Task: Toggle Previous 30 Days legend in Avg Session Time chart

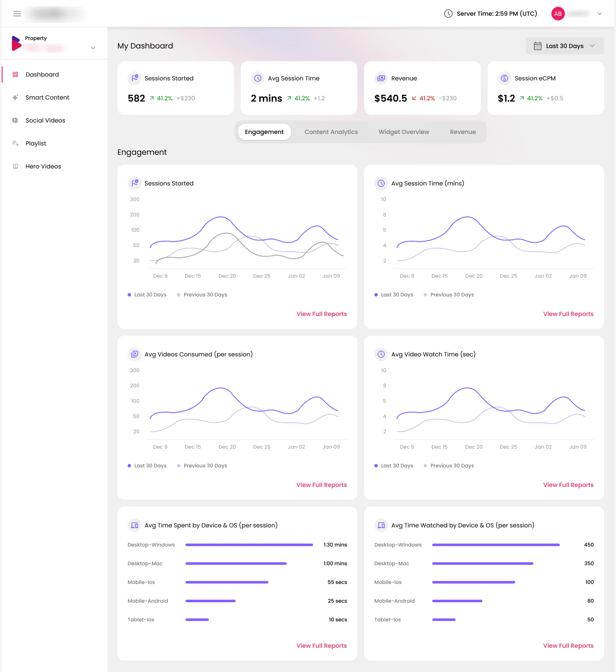Action: point(449,295)
